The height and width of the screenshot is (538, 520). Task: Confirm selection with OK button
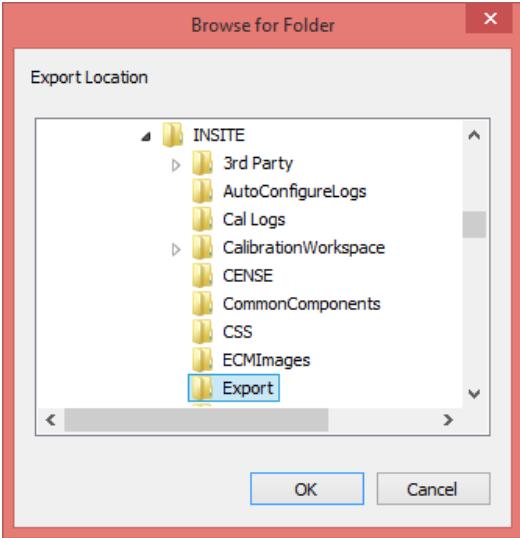coord(307,489)
